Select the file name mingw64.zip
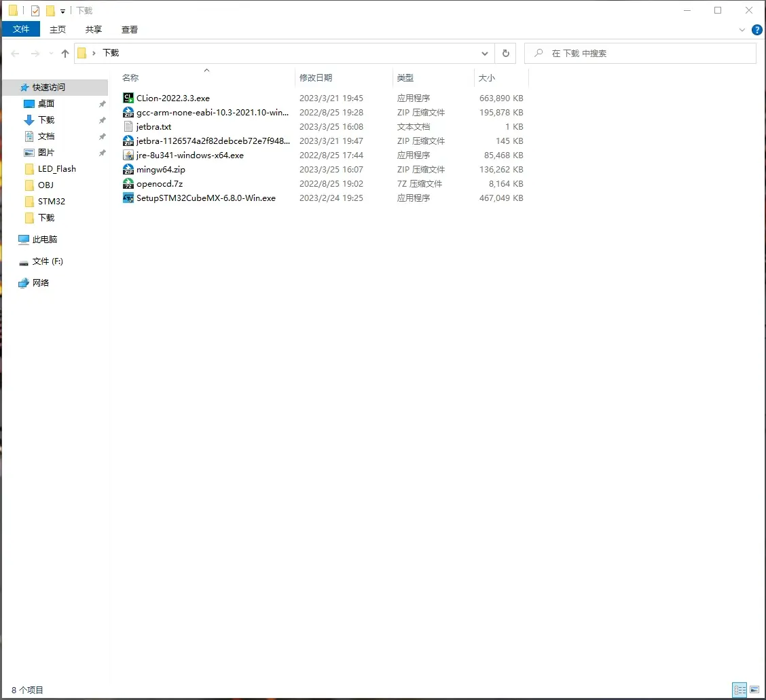Viewport: 766px width, 700px height. click(x=161, y=170)
